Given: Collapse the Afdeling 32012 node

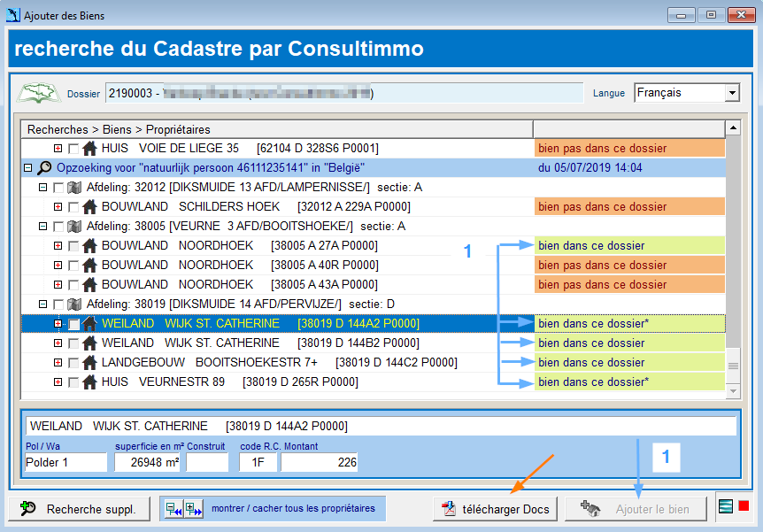Looking at the screenshot, I should point(42,188).
